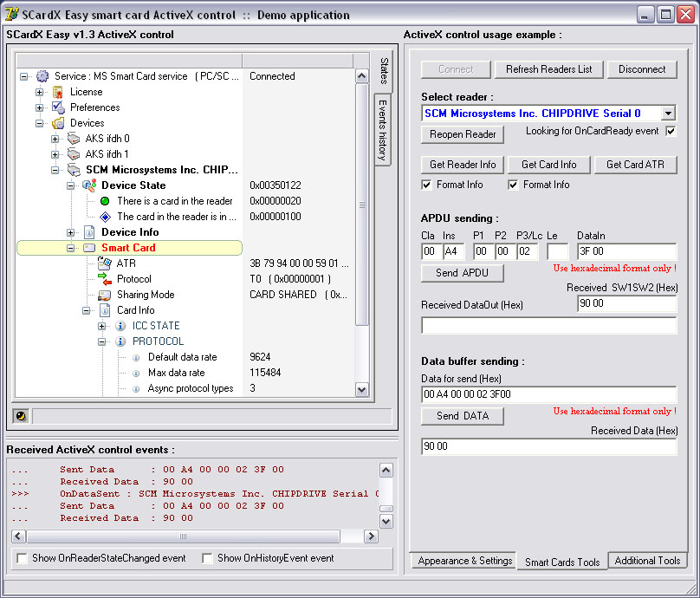Image resolution: width=700 pixels, height=598 pixels.
Task: Switch to Appearance & Settings tab
Action: click(464, 561)
